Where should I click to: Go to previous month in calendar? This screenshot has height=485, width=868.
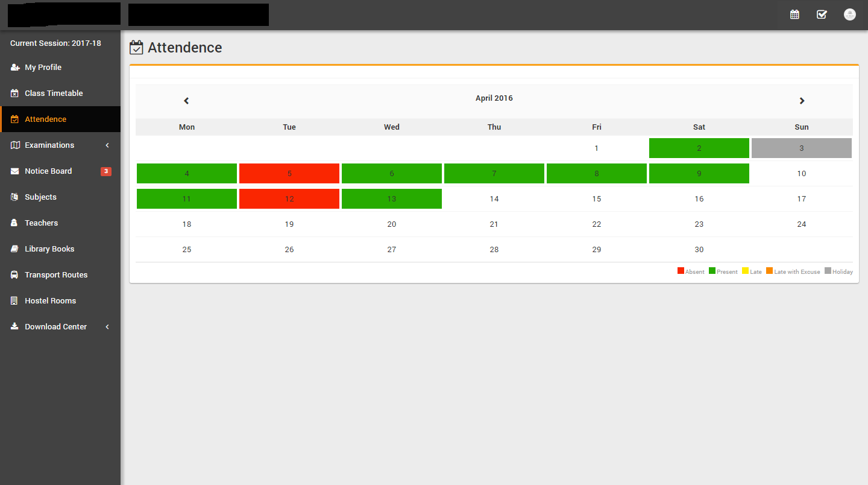click(x=186, y=101)
